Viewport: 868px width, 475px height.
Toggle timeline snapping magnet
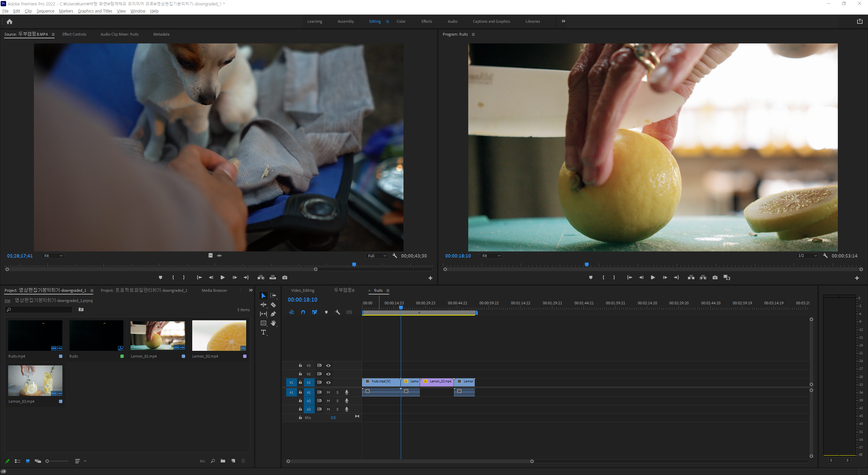click(x=303, y=312)
